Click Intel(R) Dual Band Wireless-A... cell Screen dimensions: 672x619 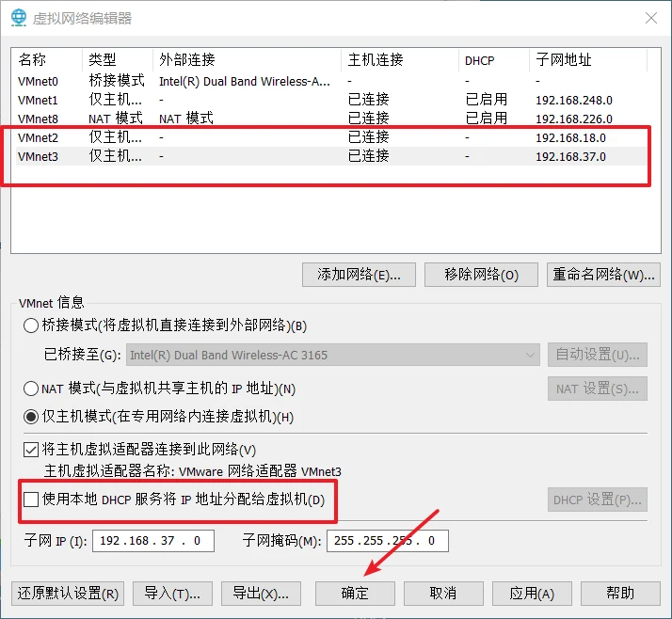coord(245,82)
